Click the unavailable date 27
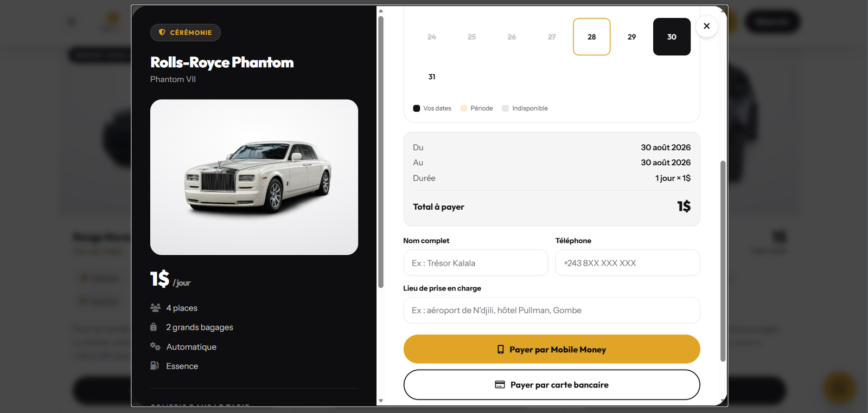The width and height of the screenshot is (868, 413). [x=552, y=37]
